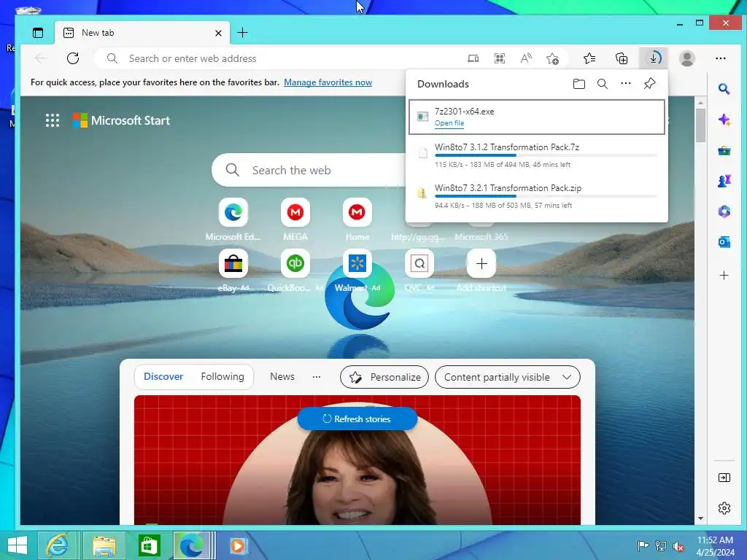Viewport: 747px width, 560px height.
Task: Open the sidebar Microsoft 365 icon
Action: coord(724,211)
